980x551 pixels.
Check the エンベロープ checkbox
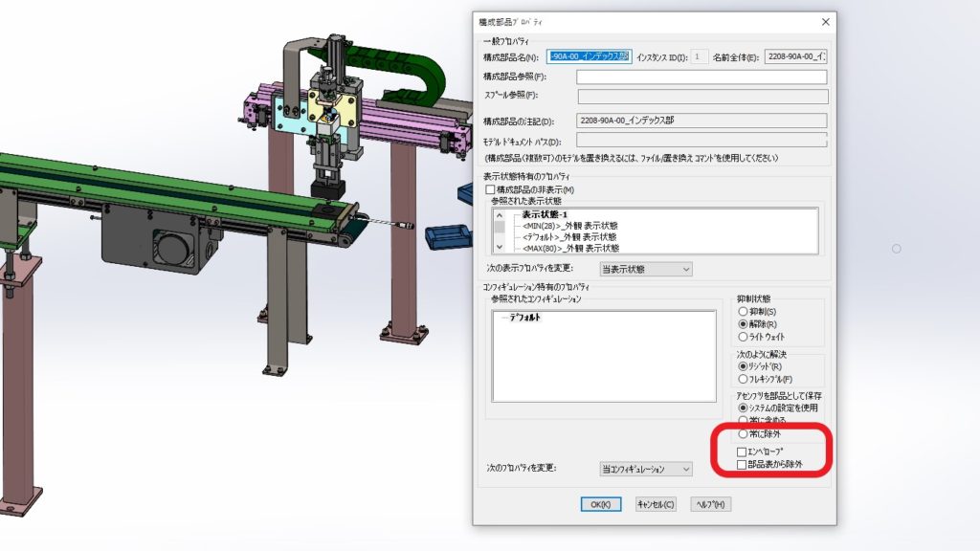(x=741, y=451)
